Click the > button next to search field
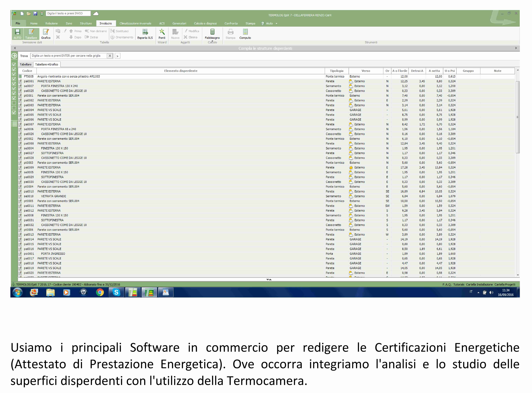The height and width of the screenshot is (393, 532). [117, 56]
